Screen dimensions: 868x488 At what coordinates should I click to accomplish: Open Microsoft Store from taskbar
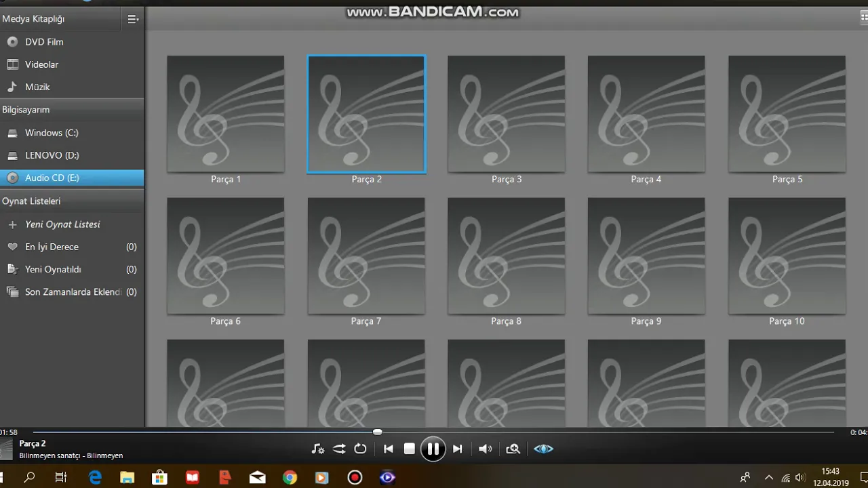(x=159, y=477)
